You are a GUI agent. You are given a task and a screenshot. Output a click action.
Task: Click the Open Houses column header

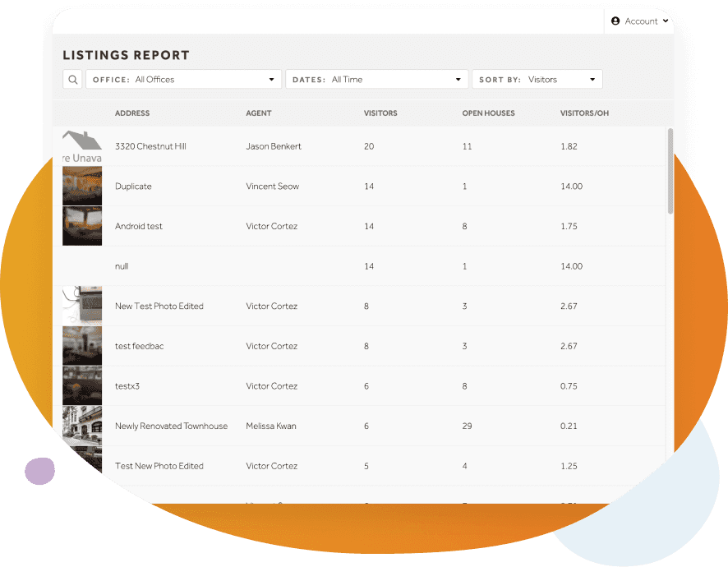point(488,113)
